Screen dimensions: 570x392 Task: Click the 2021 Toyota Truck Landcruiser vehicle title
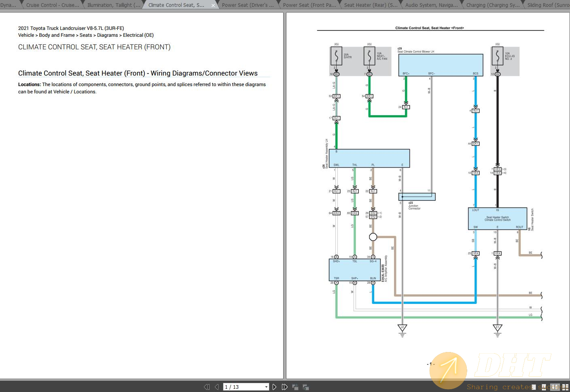pyautogui.click(x=71, y=28)
